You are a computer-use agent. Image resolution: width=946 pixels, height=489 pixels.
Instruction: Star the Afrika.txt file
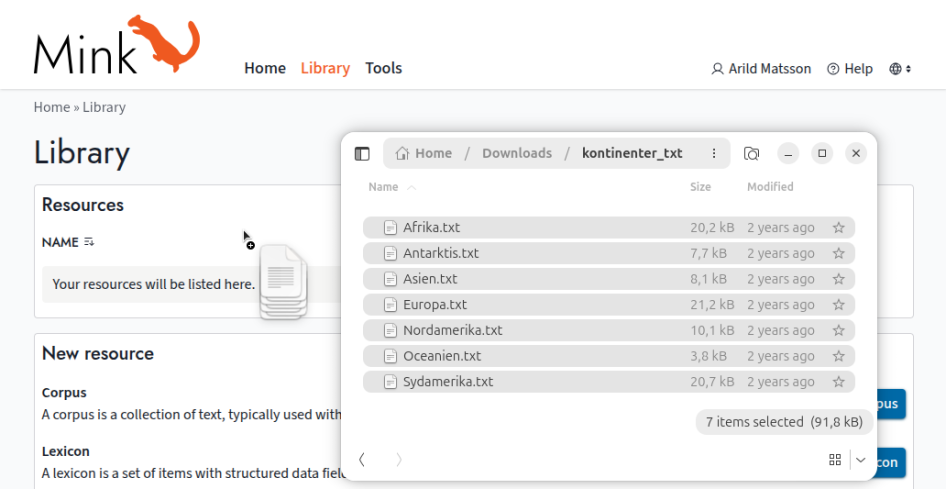(839, 227)
